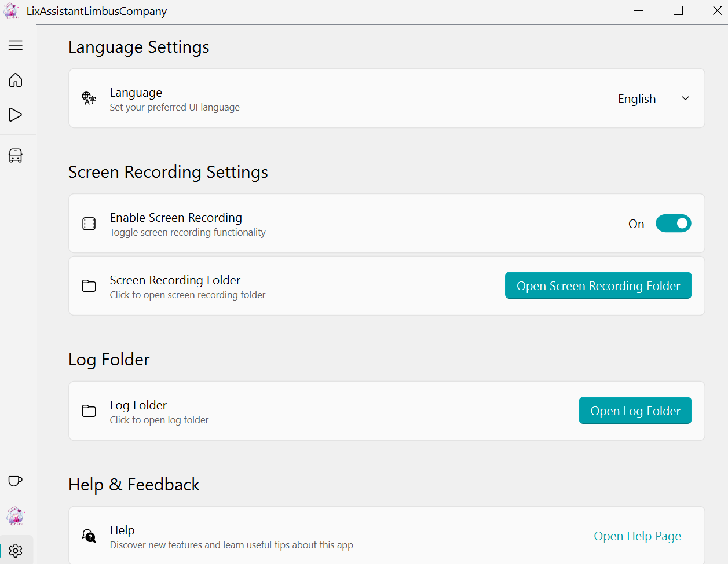Viewport: 728px width, 564px height.
Task: Go to the Home page icon
Action: point(16,80)
